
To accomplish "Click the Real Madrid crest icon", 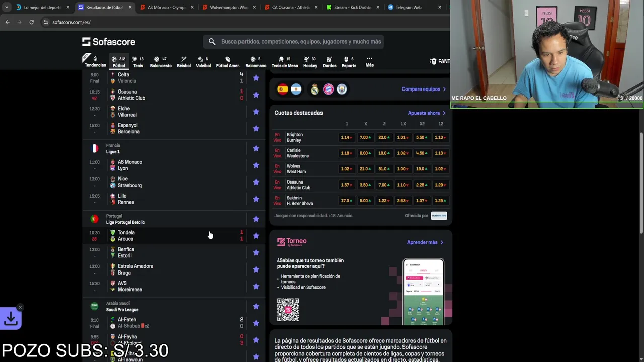I will coord(315,89).
